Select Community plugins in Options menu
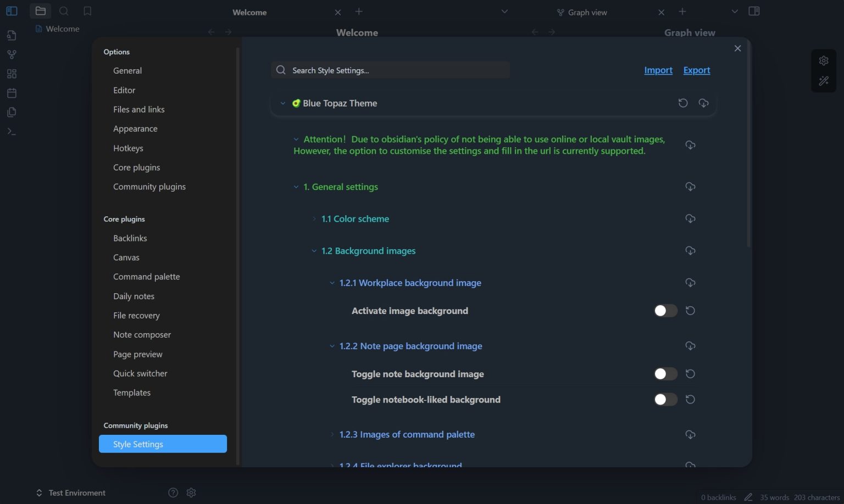This screenshot has height=504, width=844. click(149, 186)
